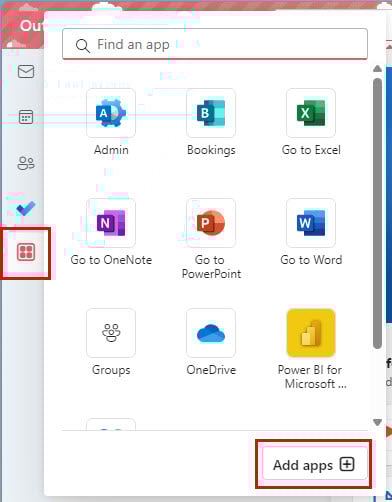Click the OneDrive label text
The height and width of the screenshot is (502, 392).
[x=211, y=370]
